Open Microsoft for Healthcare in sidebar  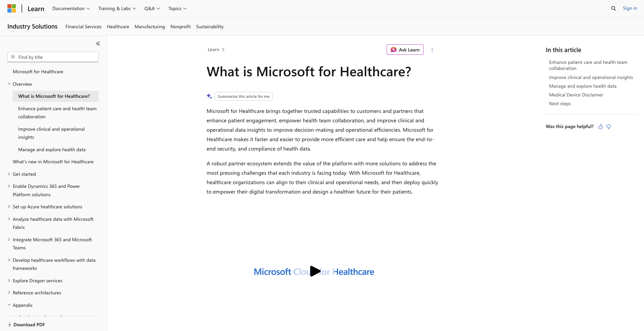click(x=38, y=72)
